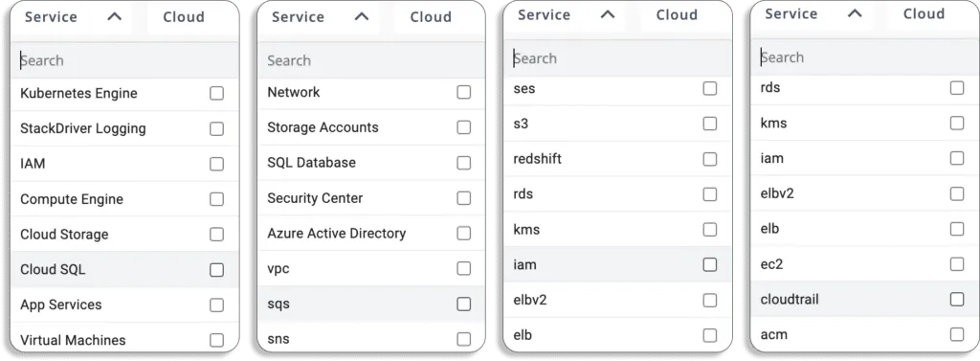
Task: Tick elbv2 checkbox in the ec2 panel
Action: (957, 193)
